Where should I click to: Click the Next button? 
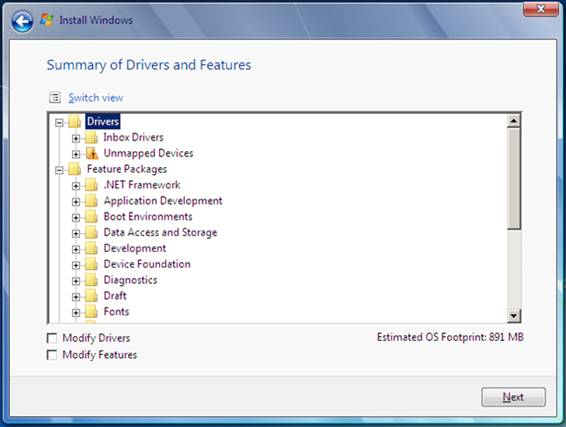[513, 397]
